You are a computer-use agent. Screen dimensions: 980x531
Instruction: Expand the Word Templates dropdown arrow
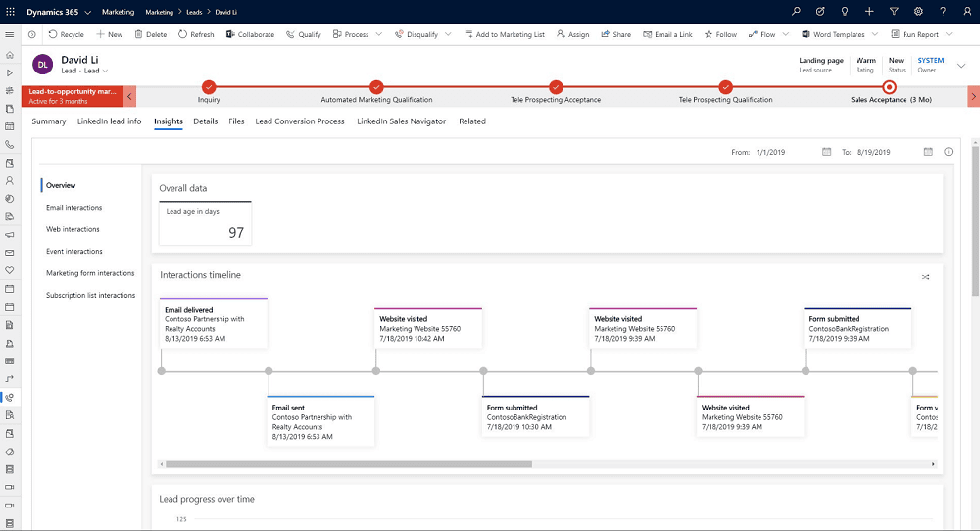point(875,34)
